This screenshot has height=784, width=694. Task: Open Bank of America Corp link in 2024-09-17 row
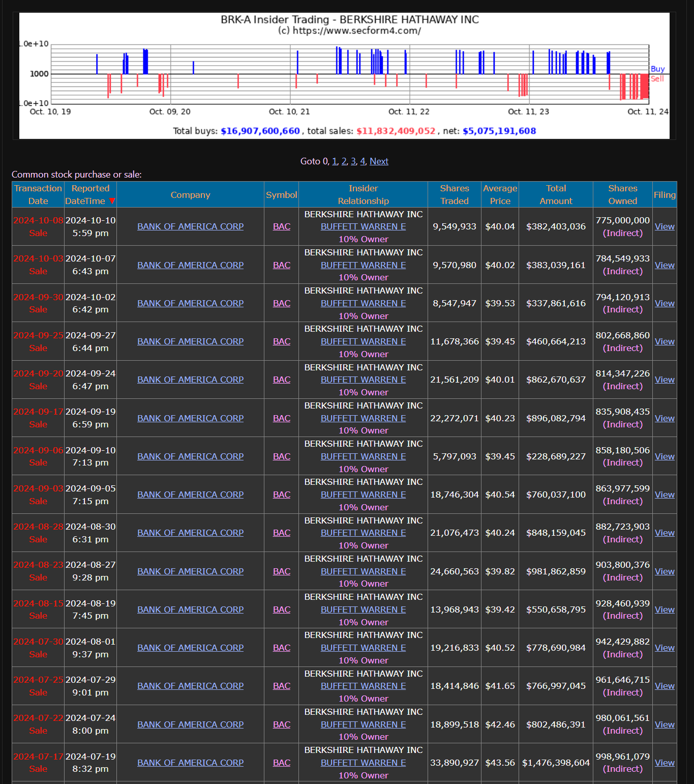(190, 418)
